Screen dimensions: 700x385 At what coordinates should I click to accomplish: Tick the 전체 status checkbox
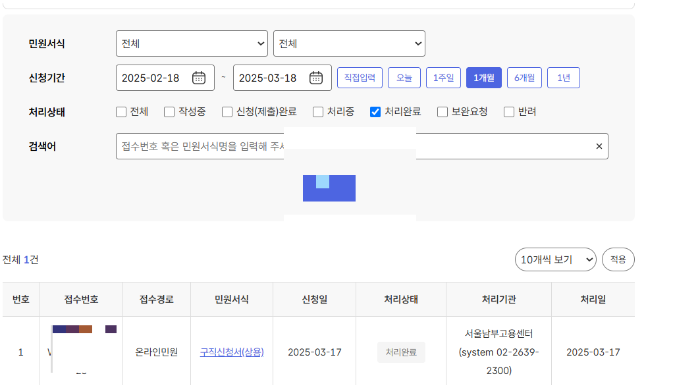point(121,112)
